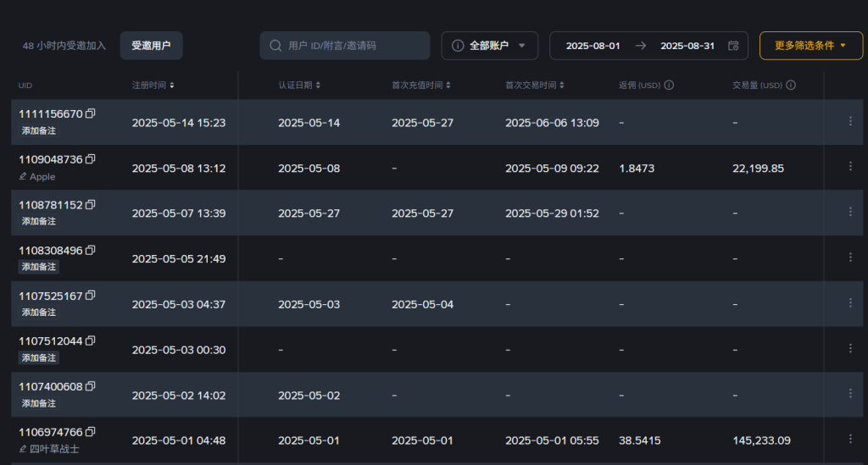Open three-dot menu for row 1106974766

tap(850, 439)
